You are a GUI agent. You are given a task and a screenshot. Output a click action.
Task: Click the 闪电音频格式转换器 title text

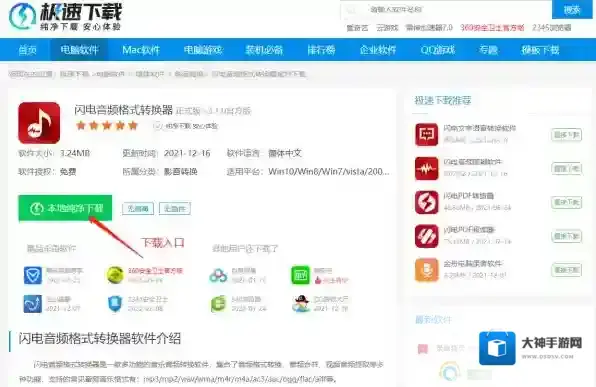tap(124, 110)
